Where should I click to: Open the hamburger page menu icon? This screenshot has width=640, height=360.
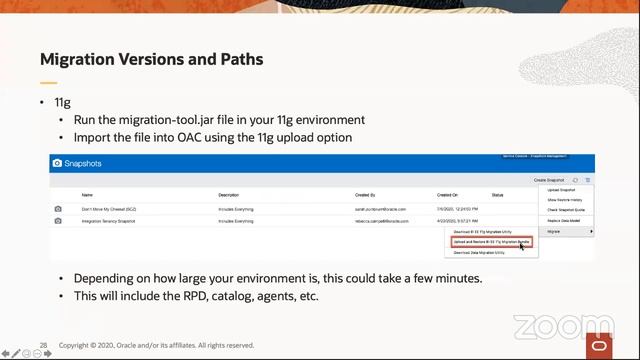coord(588,180)
